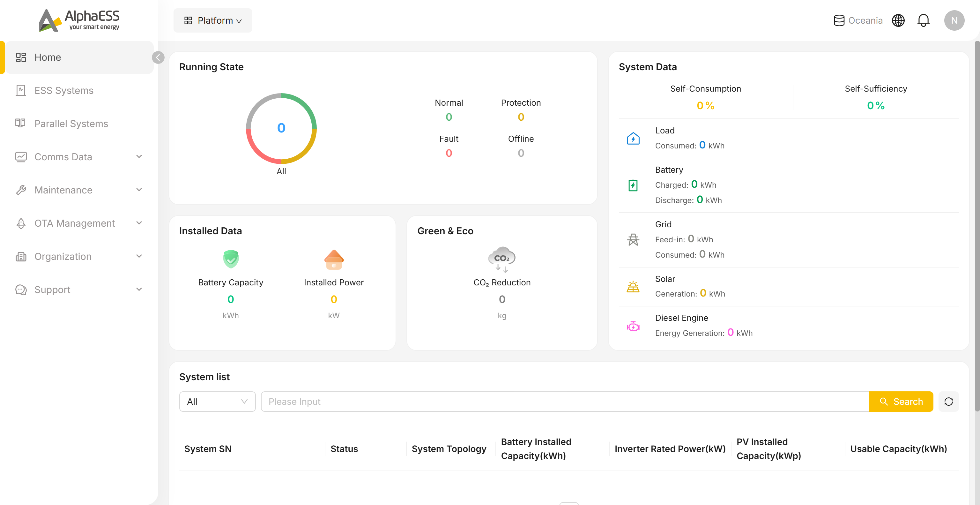Click the Diesel Engine icon

coord(633,326)
